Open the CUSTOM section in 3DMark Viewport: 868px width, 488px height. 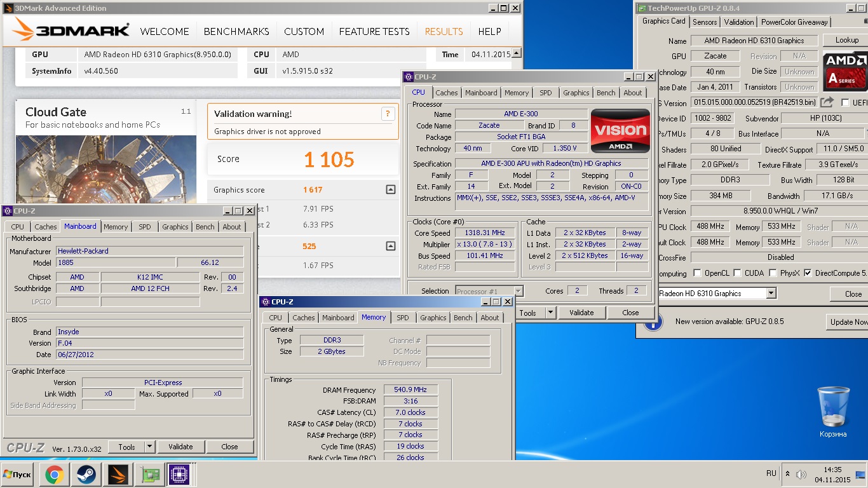pos(304,31)
